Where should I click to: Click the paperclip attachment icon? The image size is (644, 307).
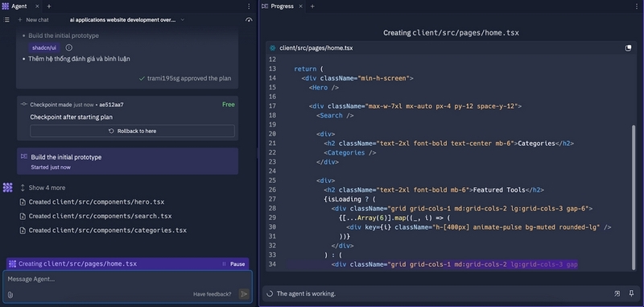click(10, 294)
